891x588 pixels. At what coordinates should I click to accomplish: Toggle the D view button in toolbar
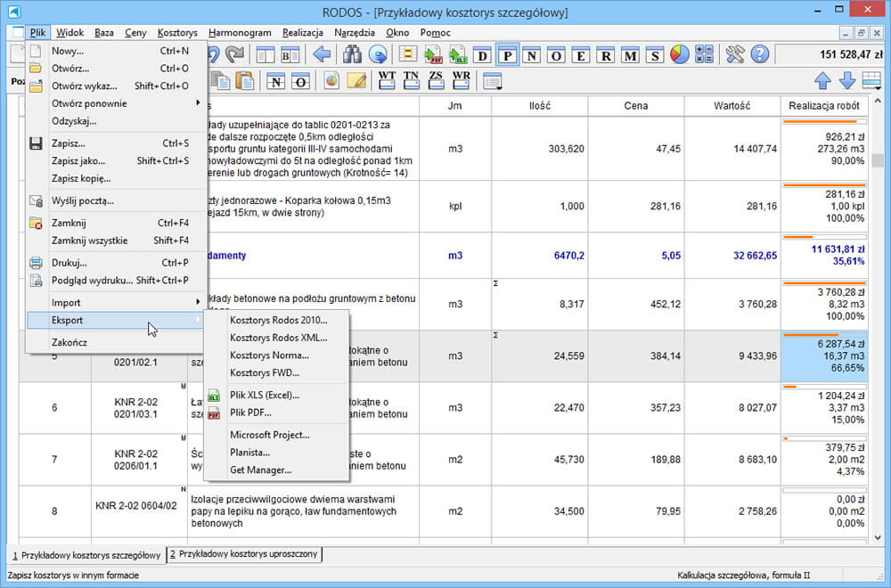(483, 55)
